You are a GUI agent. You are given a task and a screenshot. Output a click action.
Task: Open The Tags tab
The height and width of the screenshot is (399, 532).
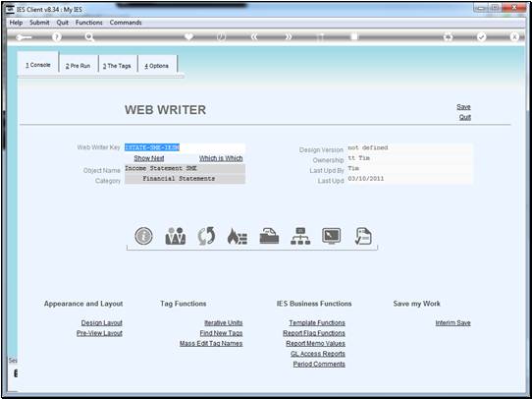click(x=117, y=66)
